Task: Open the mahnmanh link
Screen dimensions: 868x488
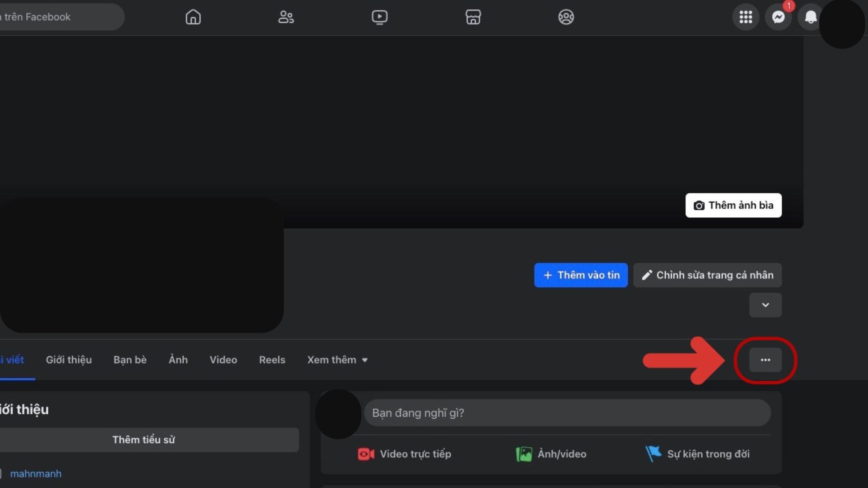Action: (36, 474)
